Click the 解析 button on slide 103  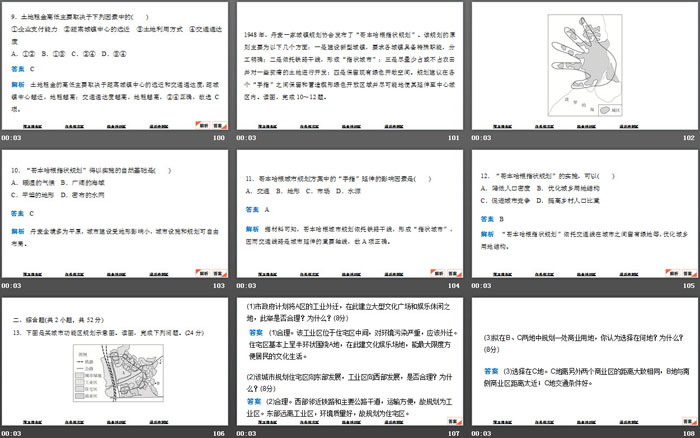203,273
